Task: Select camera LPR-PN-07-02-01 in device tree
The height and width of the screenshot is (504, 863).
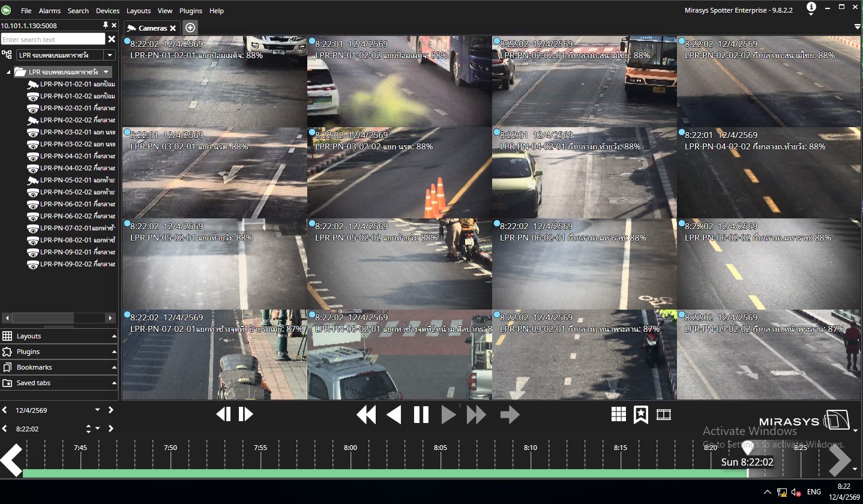Action: pyautogui.click(x=71, y=228)
